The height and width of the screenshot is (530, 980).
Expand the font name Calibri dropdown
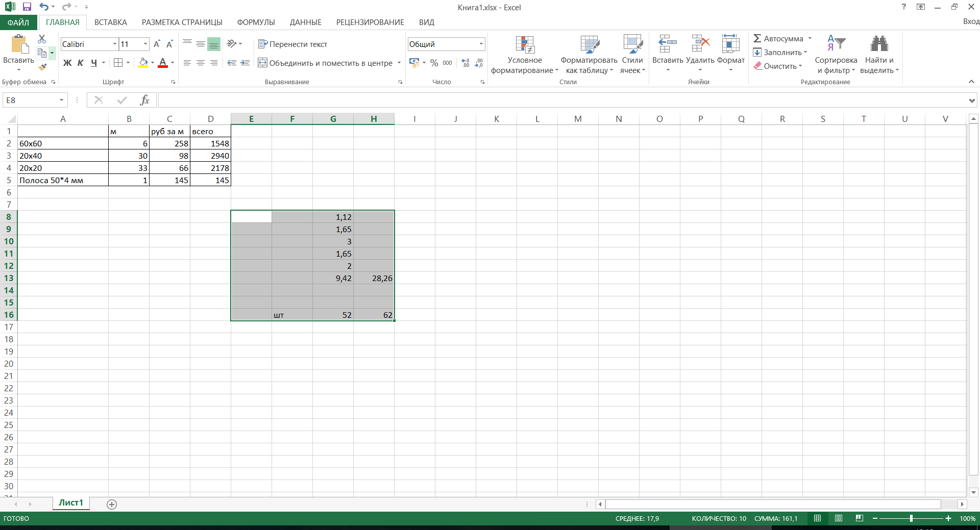tap(115, 44)
